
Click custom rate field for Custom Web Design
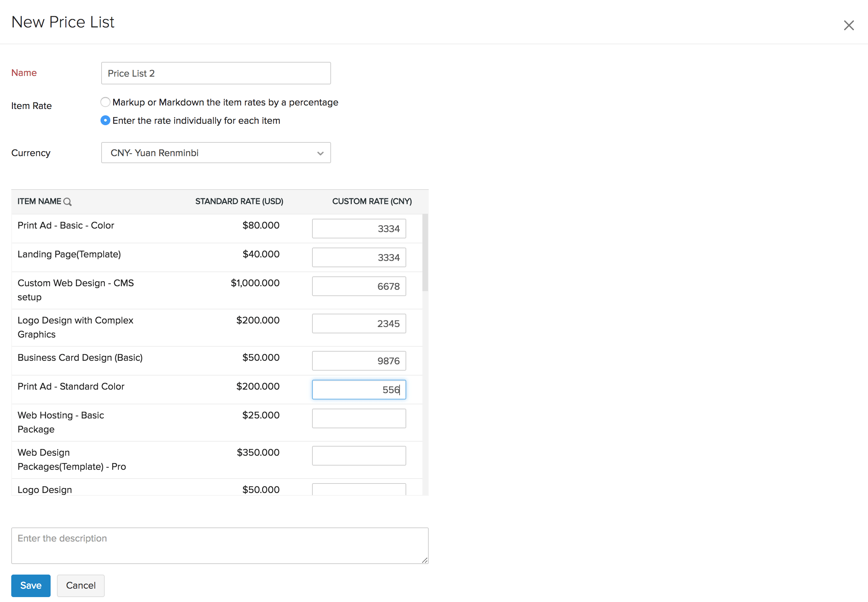pyautogui.click(x=359, y=286)
